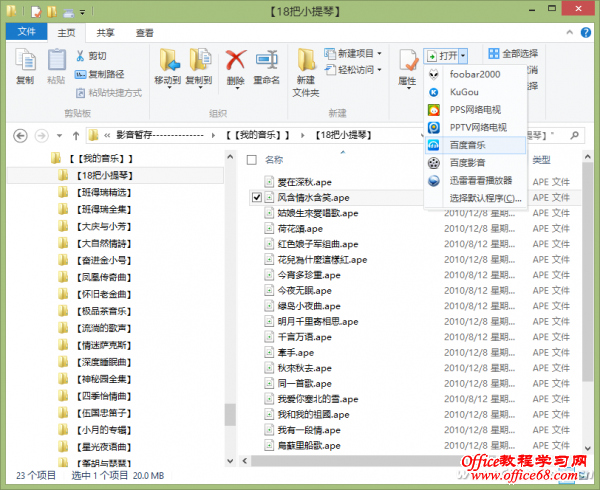
Task: Switch to the Share (共享) tab
Action: pyautogui.click(x=105, y=33)
